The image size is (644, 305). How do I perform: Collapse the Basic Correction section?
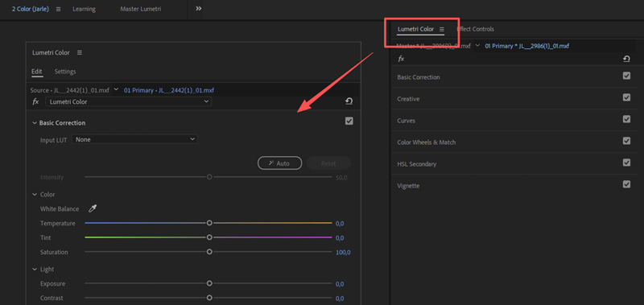pos(35,123)
